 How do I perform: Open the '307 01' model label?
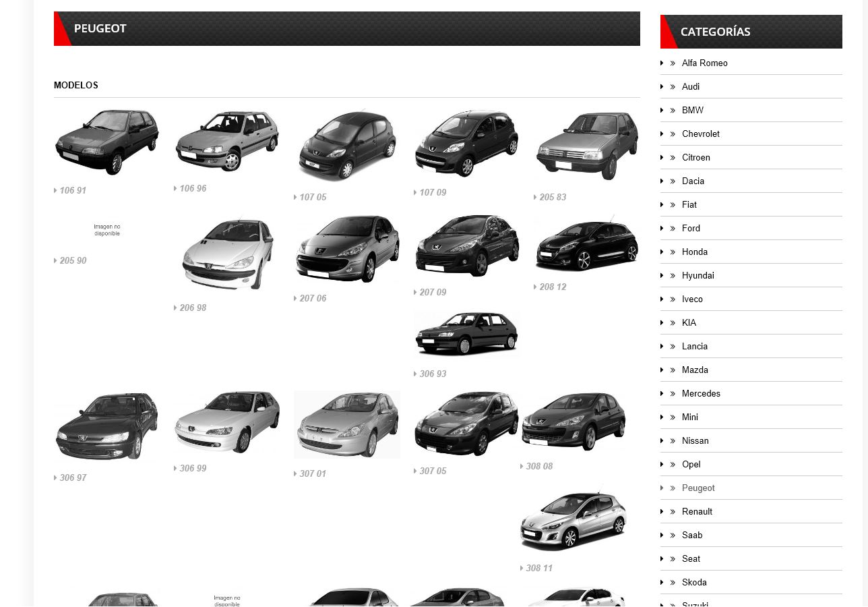313,474
